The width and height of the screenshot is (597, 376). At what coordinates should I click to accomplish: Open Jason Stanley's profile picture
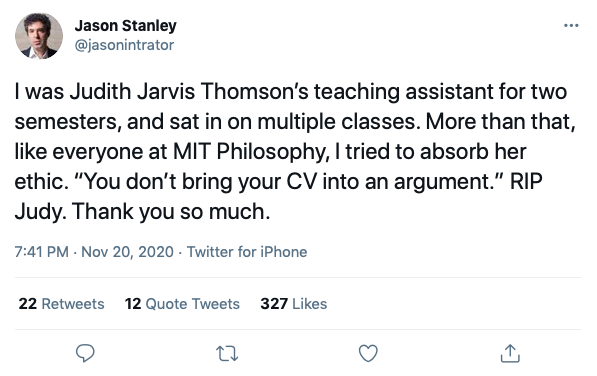click(x=39, y=36)
